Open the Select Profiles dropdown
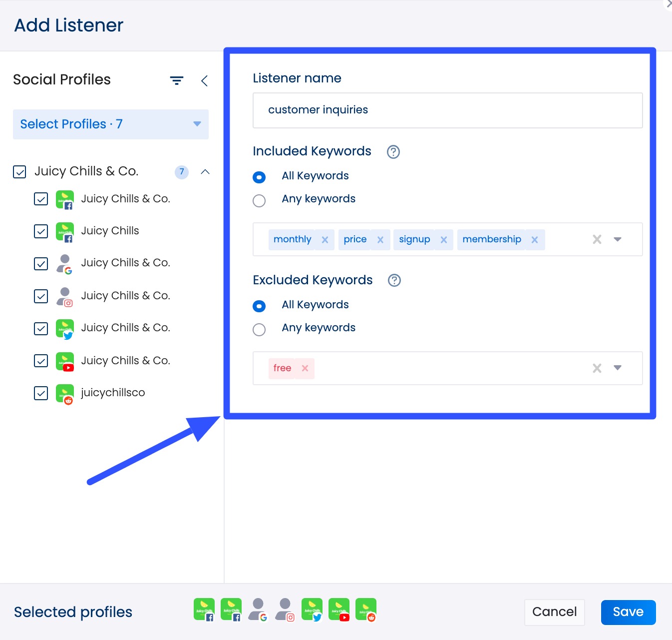The width and height of the screenshot is (672, 640). point(111,124)
